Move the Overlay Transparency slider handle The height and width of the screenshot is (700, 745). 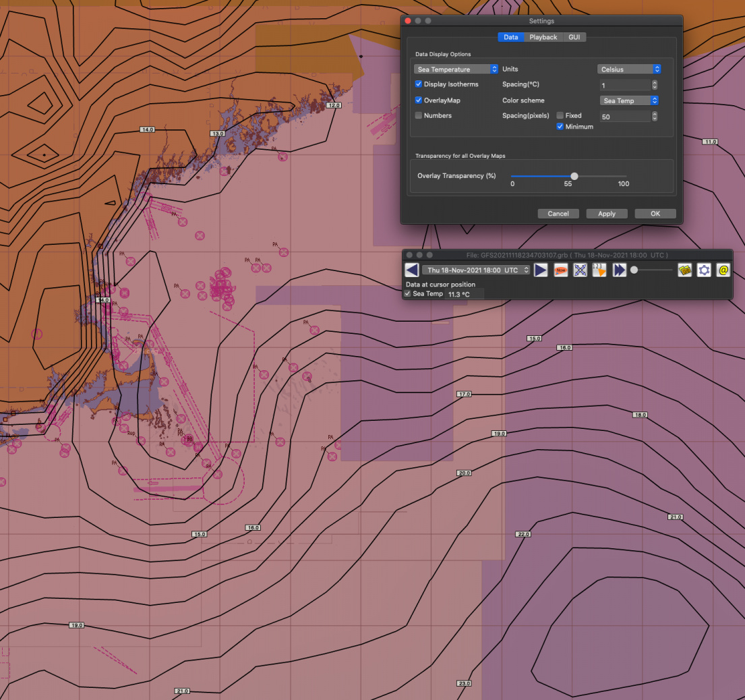pos(574,176)
